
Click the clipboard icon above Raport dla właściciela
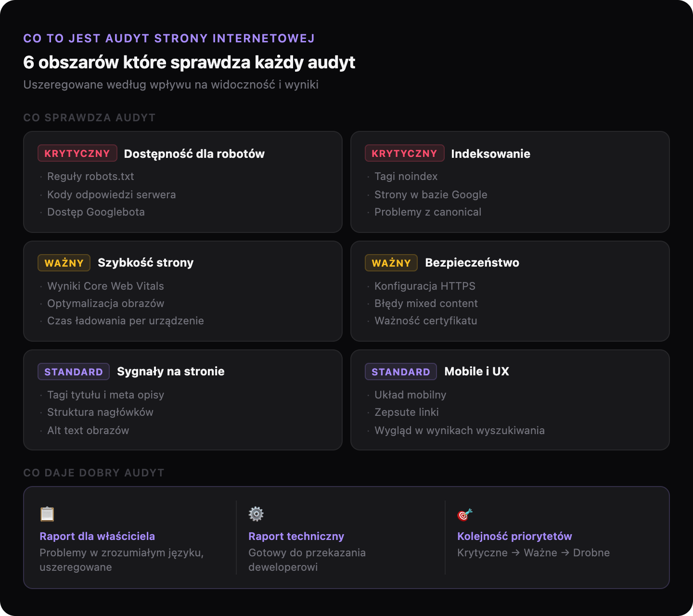47,514
